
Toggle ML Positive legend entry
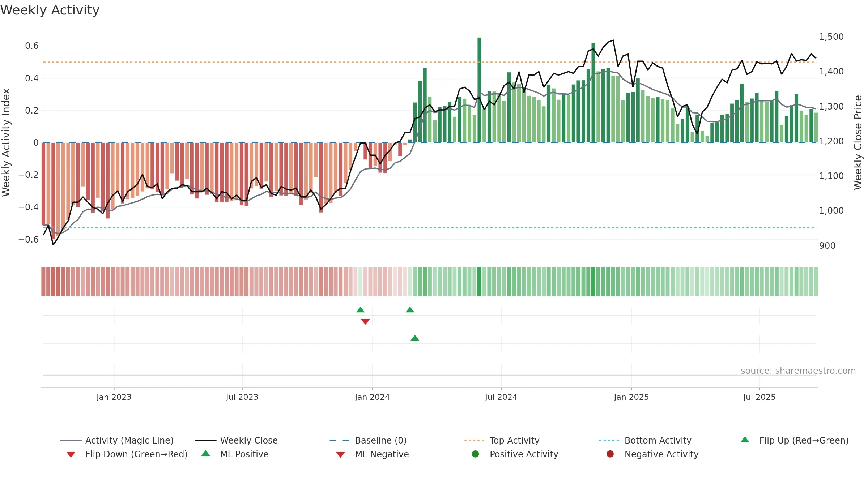point(235,454)
